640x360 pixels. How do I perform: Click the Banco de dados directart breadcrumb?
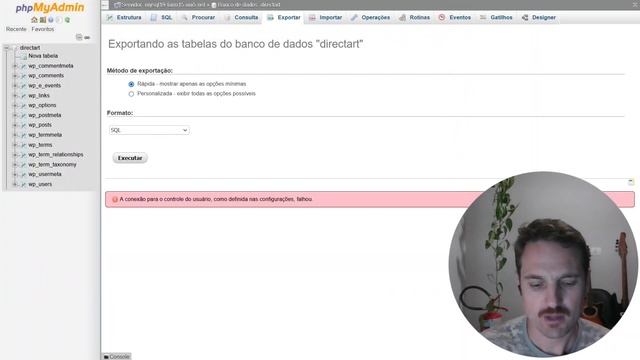(x=249, y=5)
